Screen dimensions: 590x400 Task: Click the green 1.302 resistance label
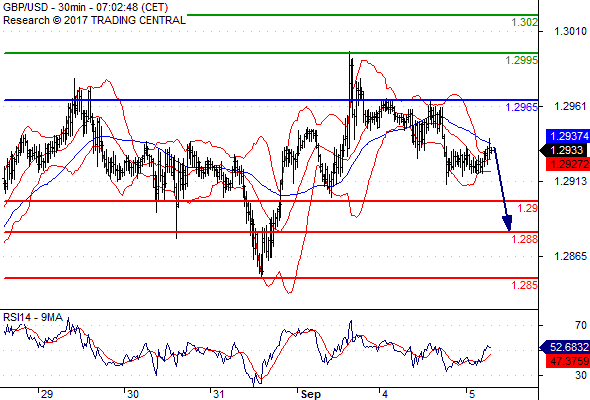pos(525,22)
